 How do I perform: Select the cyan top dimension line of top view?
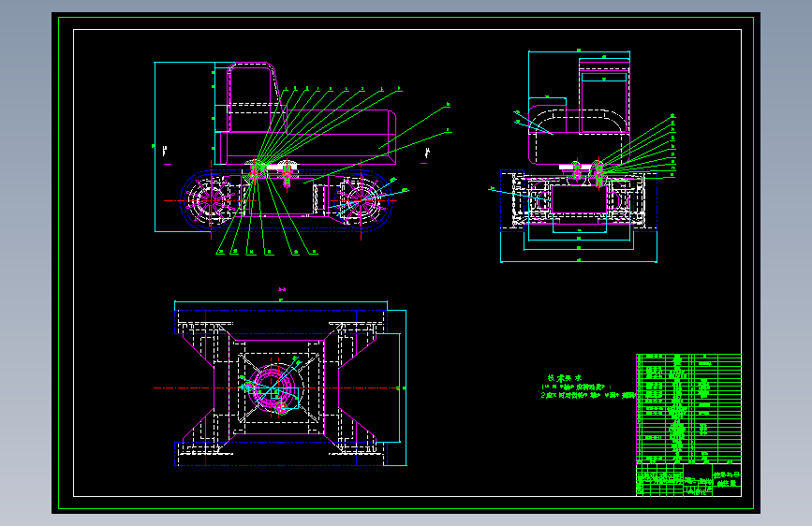tap(281, 301)
